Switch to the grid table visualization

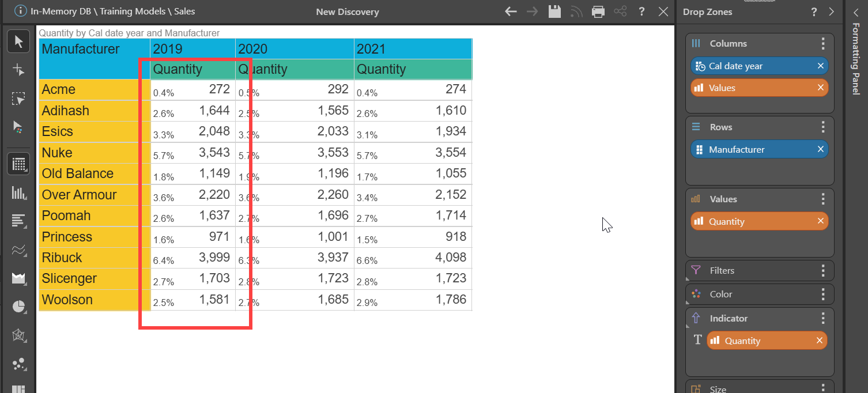18,164
